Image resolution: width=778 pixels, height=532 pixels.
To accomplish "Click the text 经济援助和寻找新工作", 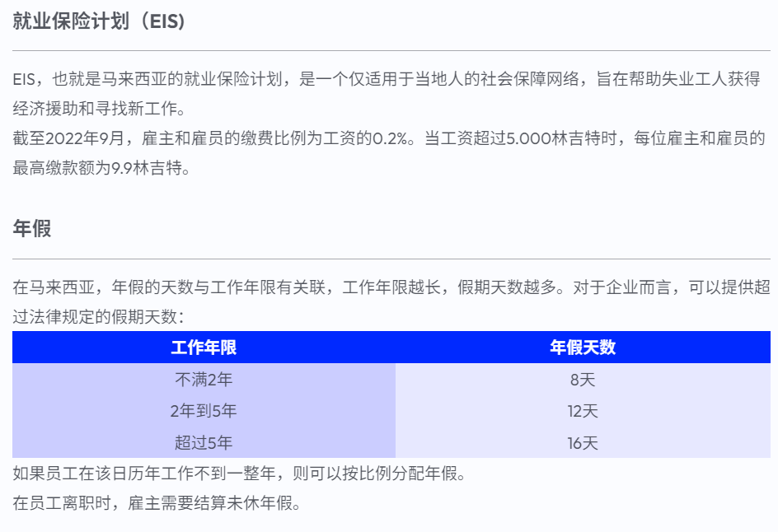I will click(x=99, y=108).
